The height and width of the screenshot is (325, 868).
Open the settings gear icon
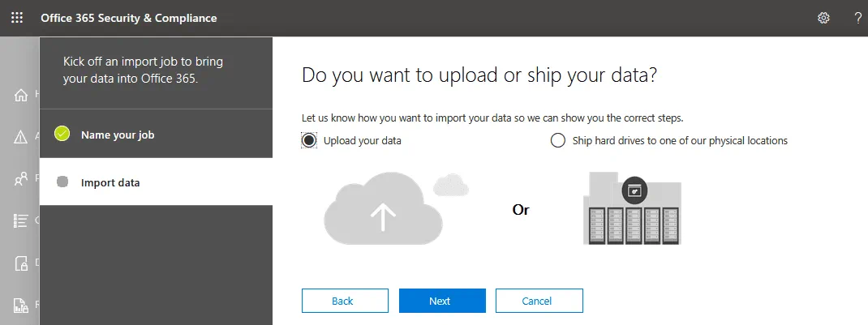point(823,18)
